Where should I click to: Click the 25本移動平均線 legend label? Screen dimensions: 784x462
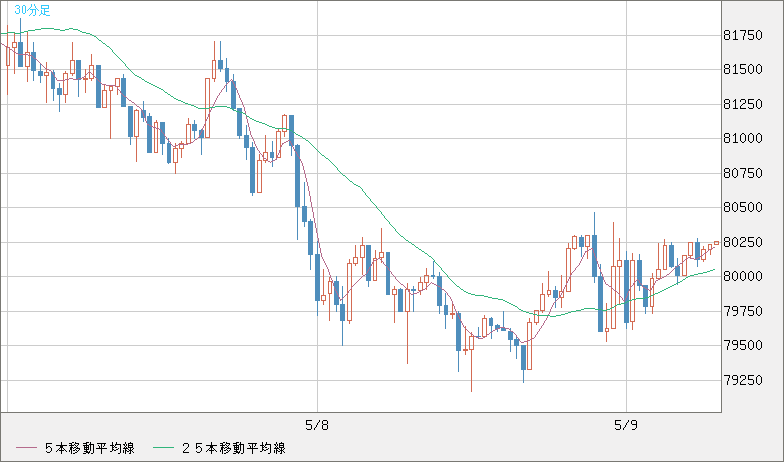pyautogui.click(x=234, y=448)
